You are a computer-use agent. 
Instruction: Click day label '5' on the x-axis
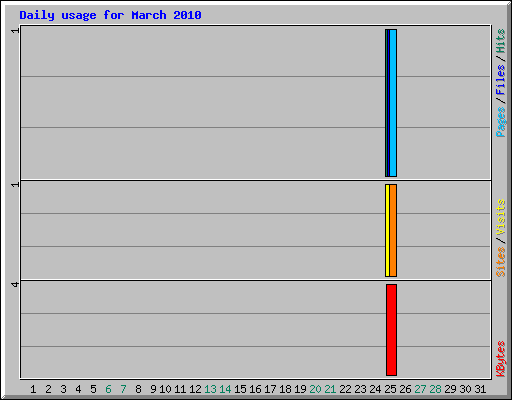pos(93,389)
